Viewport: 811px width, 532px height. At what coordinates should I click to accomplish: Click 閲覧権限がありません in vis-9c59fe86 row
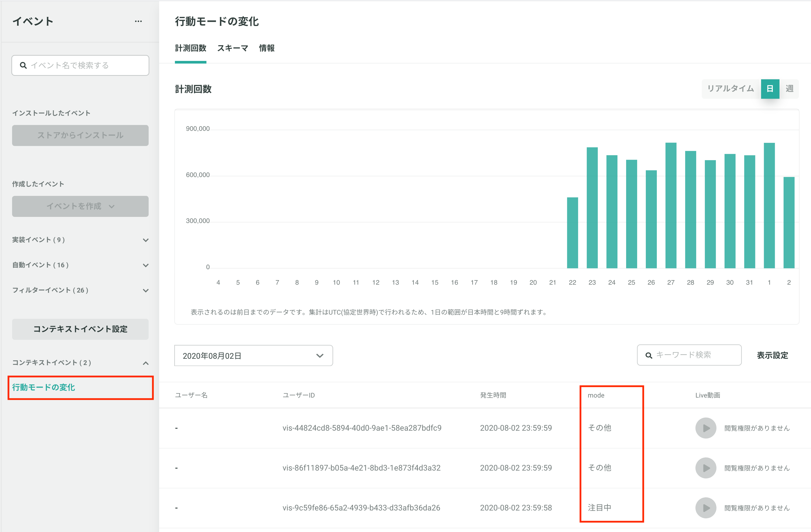coord(757,508)
